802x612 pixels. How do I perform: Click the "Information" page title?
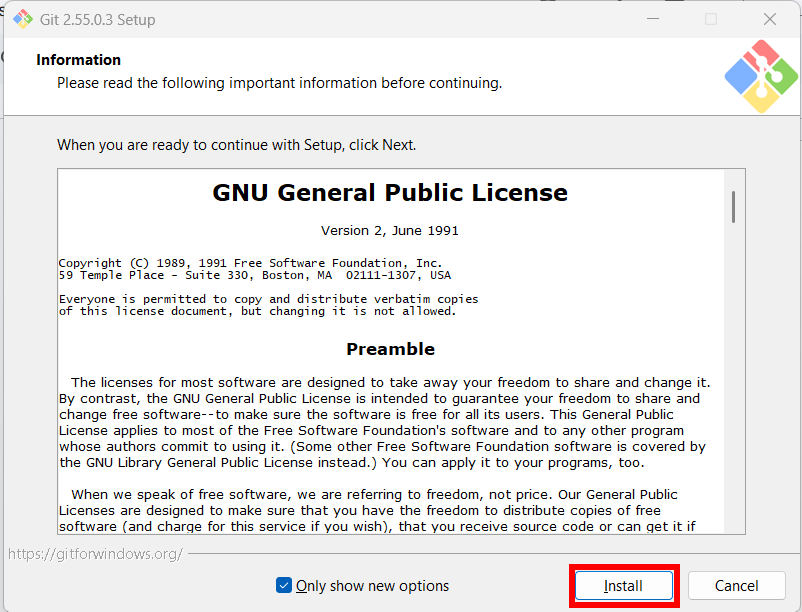(x=79, y=60)
